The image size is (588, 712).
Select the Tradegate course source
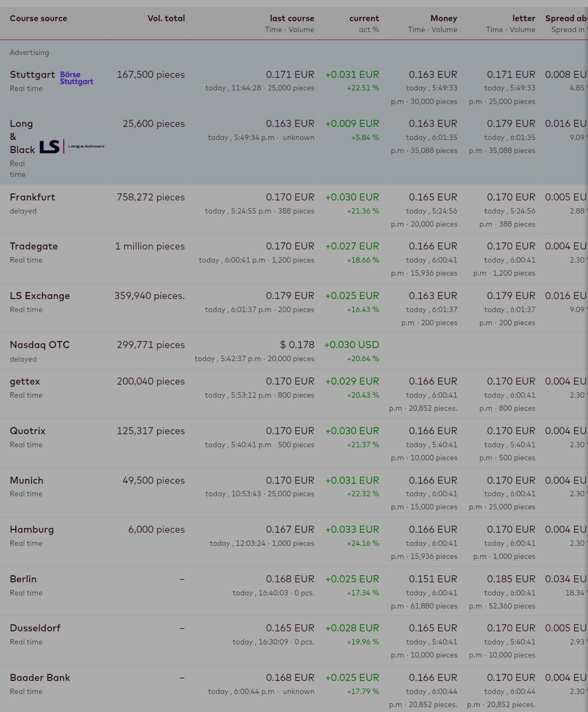[x=34, y=246]
